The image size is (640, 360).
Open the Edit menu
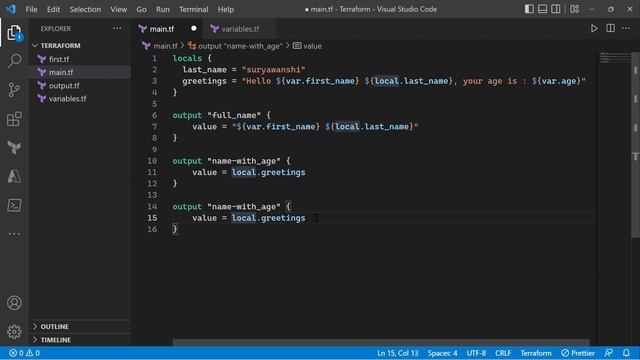pos(53,9)
